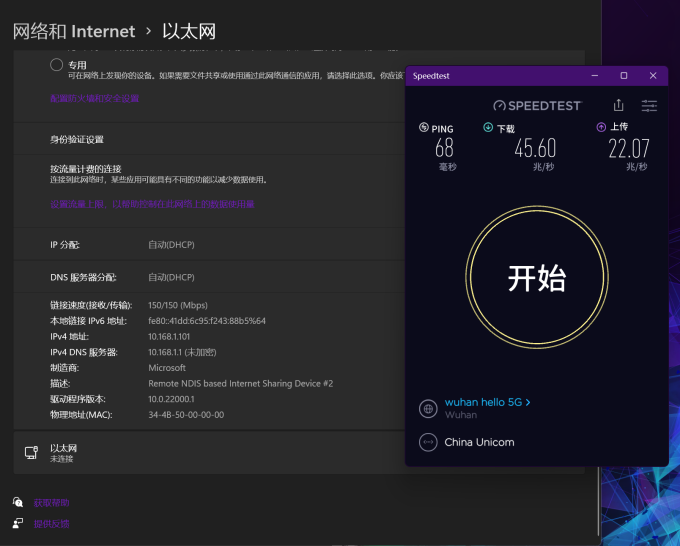Click China Unicom provider text
The height and width of the screenshot is (546, 680).
(x=479, y=442)
